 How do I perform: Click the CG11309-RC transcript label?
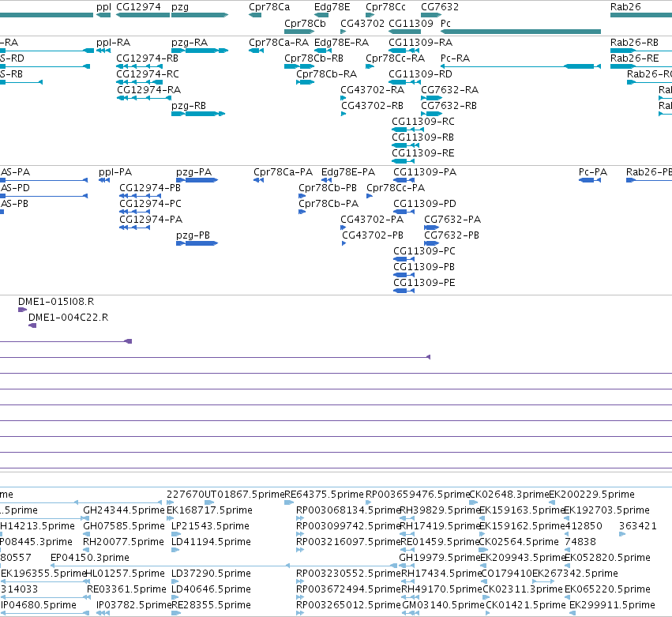click(423, 122)
